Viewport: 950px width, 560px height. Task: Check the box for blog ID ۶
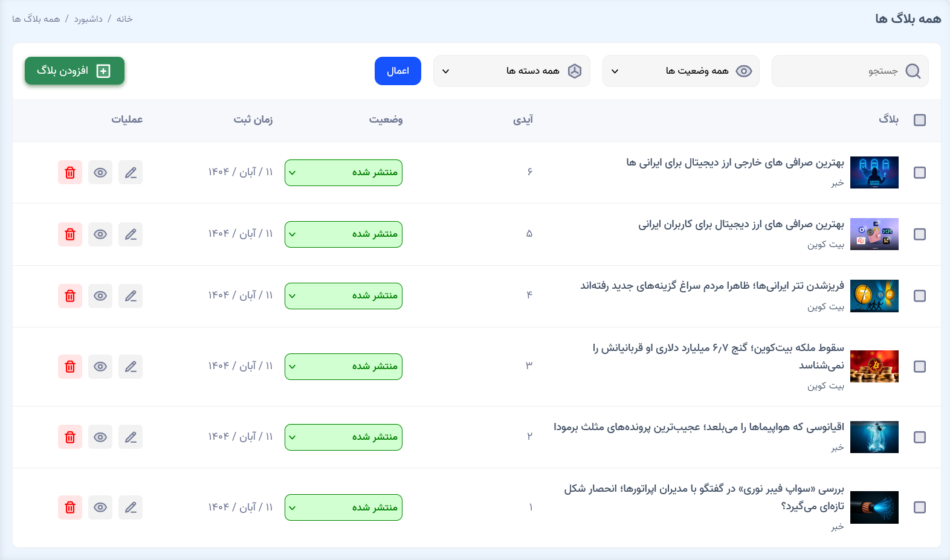pos(920,173)
